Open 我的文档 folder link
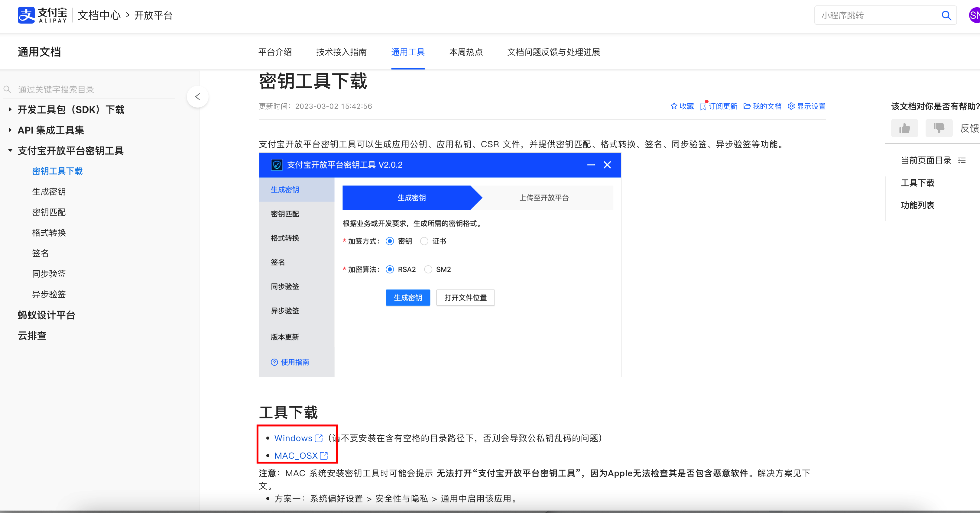980x513 pixels. click(x=762, y=106)
